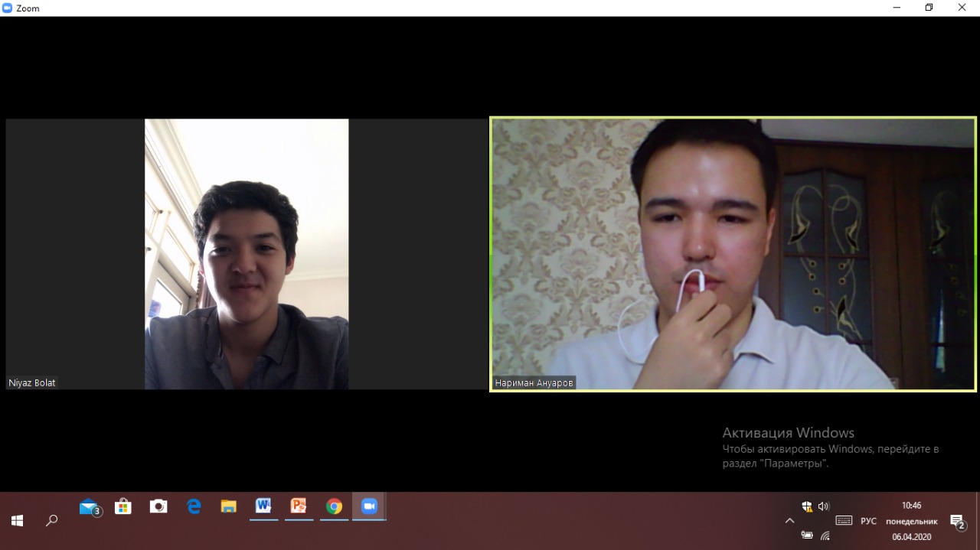980x550 pixels.
Task: Select Нариман Ануаров's video tile
Action: [x=733, y=254]
